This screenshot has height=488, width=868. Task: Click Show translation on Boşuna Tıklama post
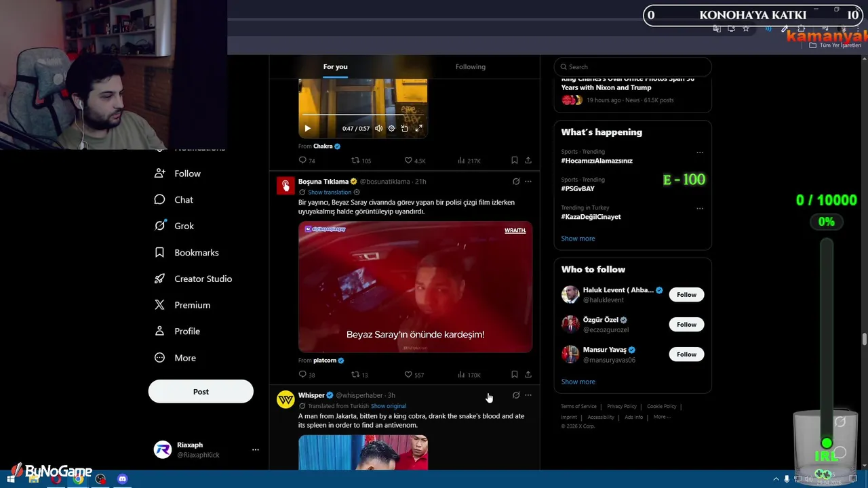pyautogui.click(x=330, y=192)
